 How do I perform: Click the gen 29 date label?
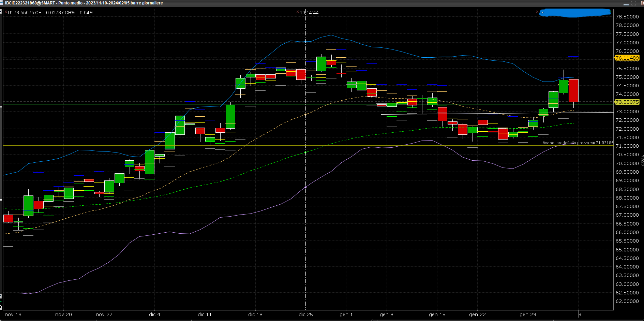click(527, 315)
